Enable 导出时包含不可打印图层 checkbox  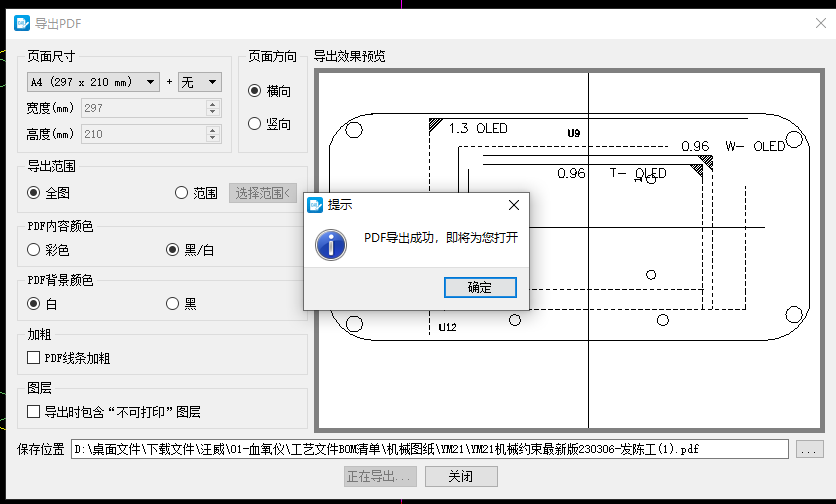114,412
